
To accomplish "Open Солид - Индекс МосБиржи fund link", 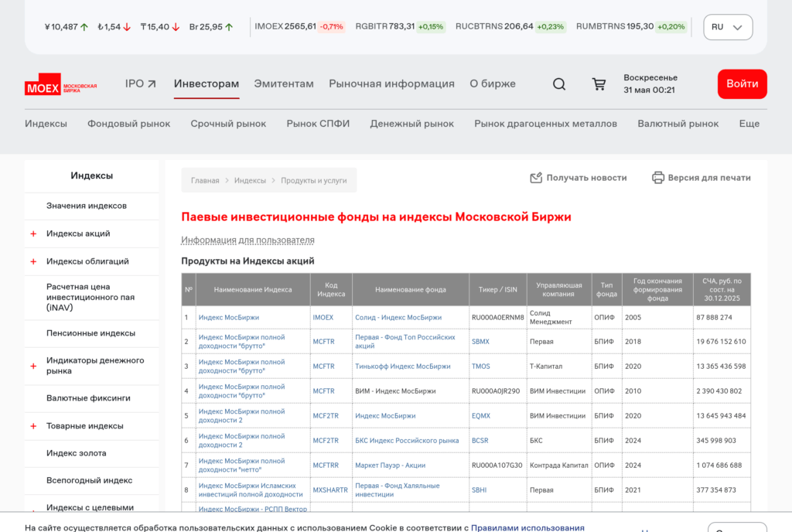I will click(398, 318).
